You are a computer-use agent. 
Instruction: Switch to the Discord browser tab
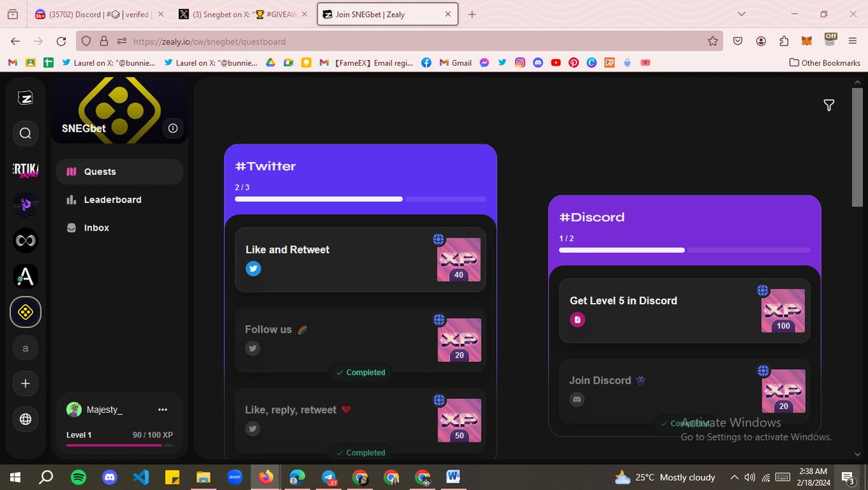98,14
